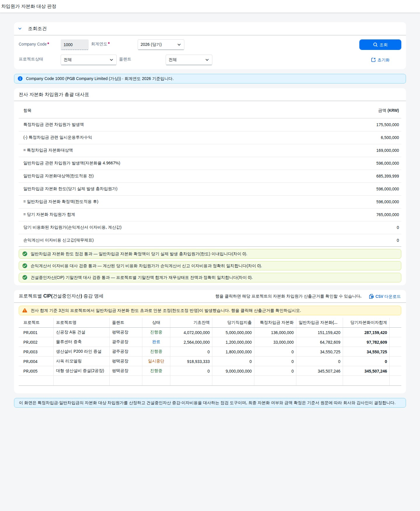The height and width of the screenshot is (511, 420).
Task: Click the 특정차입금 관련 차입원가 발생액 row
Action: click(x=210, y=125)
